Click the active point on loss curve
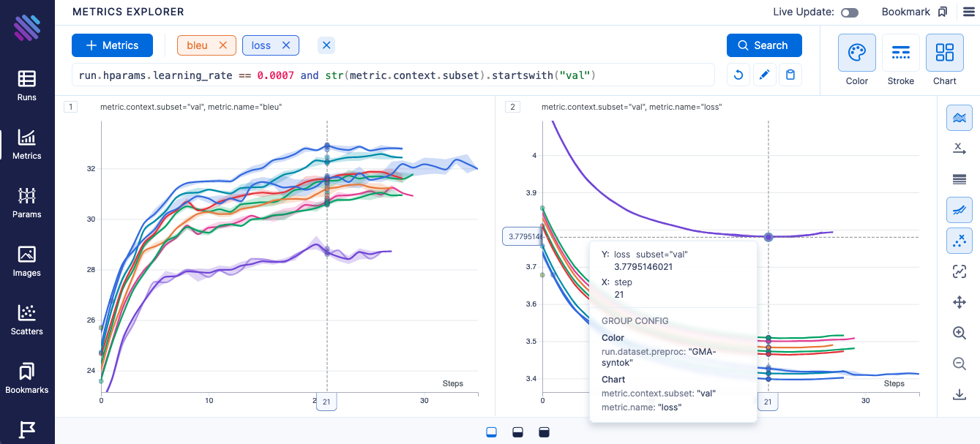Image resolution: width=980 pixels, height=444 pixels. coord(768,237)
